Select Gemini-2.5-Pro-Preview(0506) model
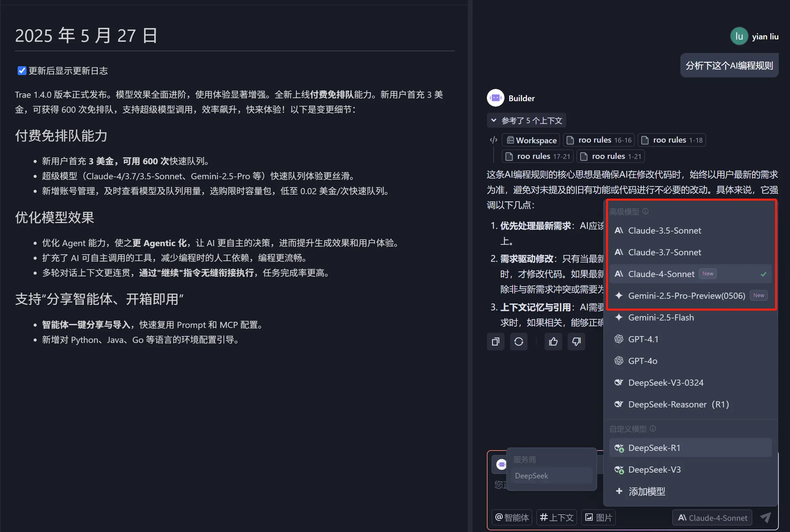 [691, 296]
